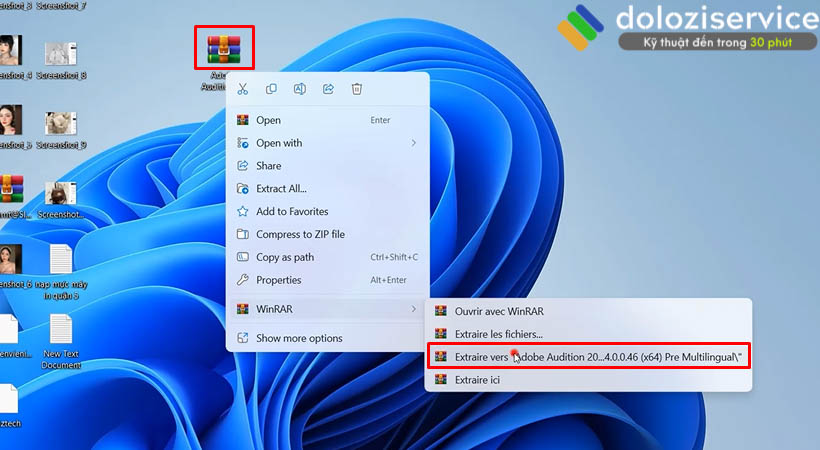Click the Copy icon in context menu

coord(271,89)
